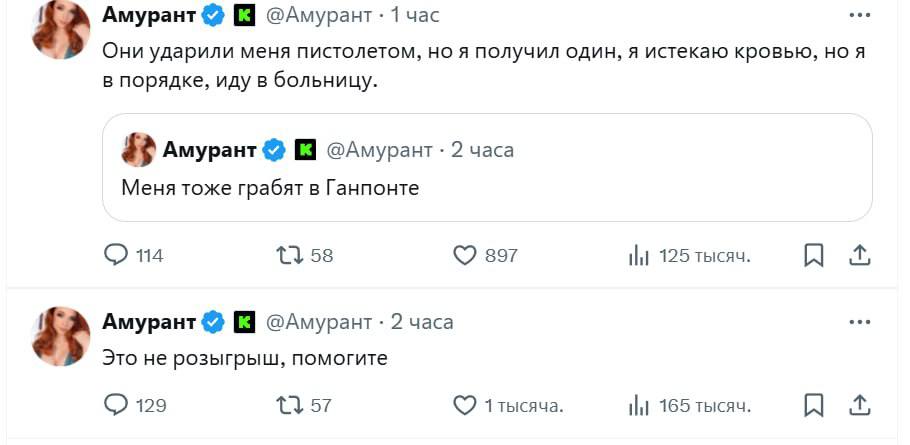Like the tweet with 897 likes
910x445 pixels.
[465, 256]
